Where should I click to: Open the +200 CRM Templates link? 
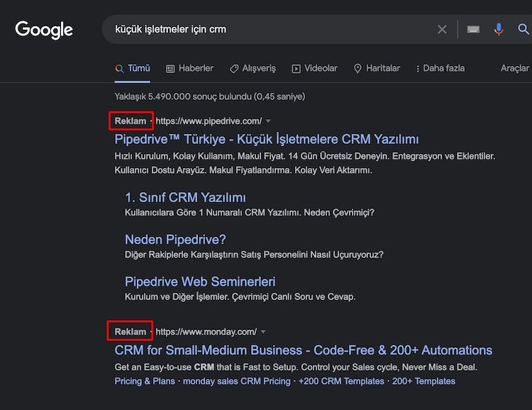(341, 381)
